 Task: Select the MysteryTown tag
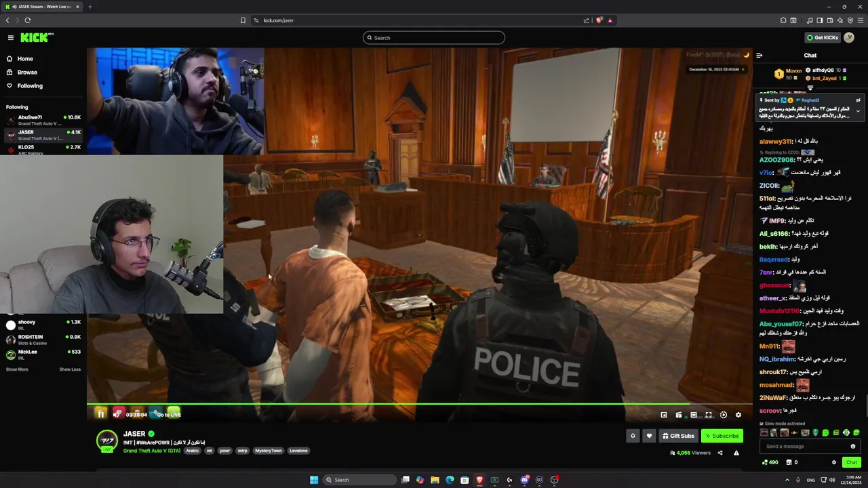tap(269, 451)
